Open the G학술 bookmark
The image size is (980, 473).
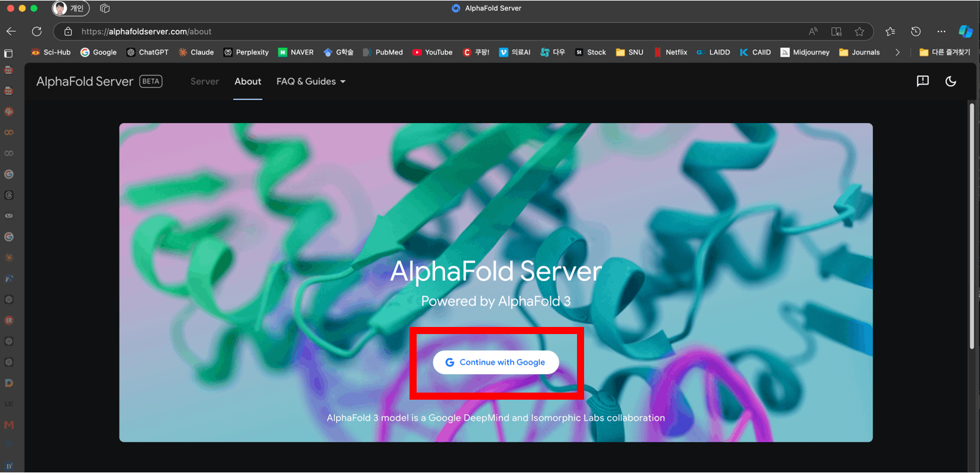click(339, 52)
